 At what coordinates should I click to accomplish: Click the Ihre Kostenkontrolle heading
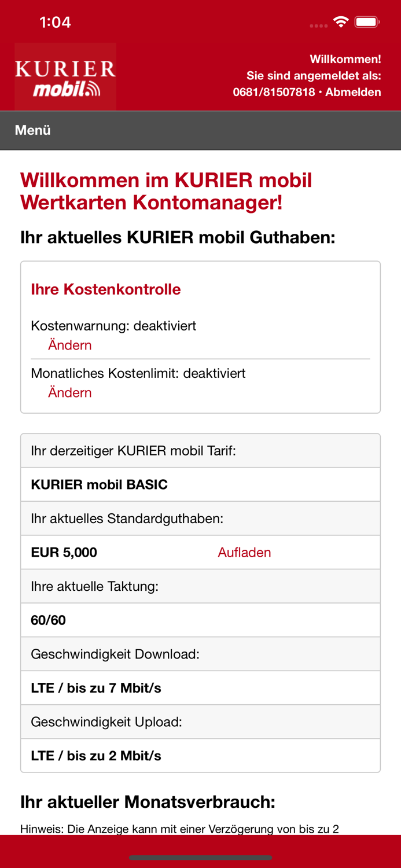click(x=106, y=289)
